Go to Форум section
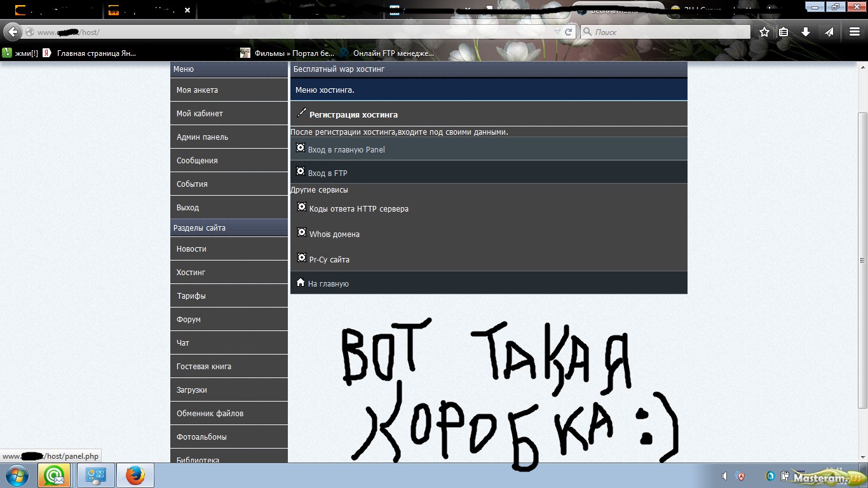The image size is (868, 488). (229, 319)
